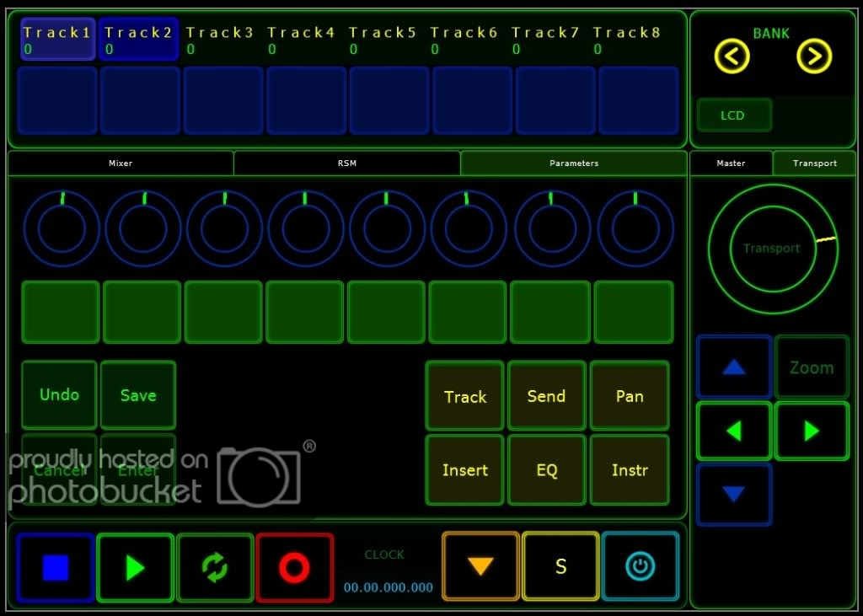The image size is (863, 616).
Task: Click the fourth rotary knob in the row
Action: point(306,228)
